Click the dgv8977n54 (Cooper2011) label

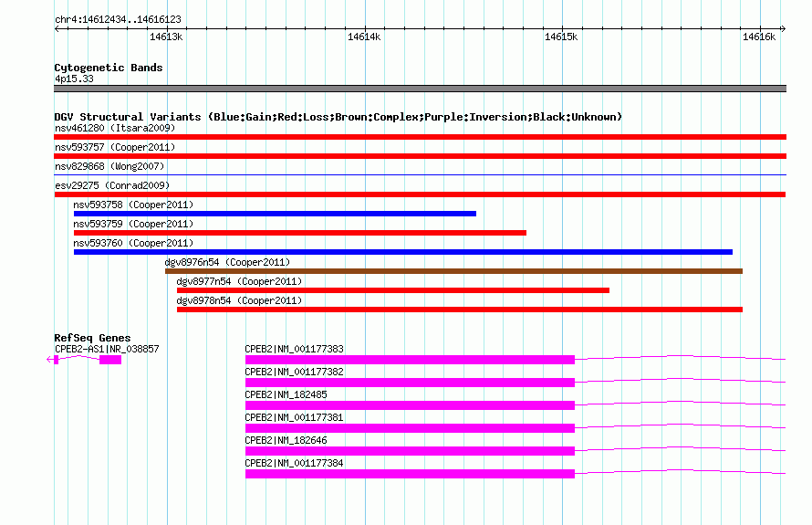[x=239, y=281]
